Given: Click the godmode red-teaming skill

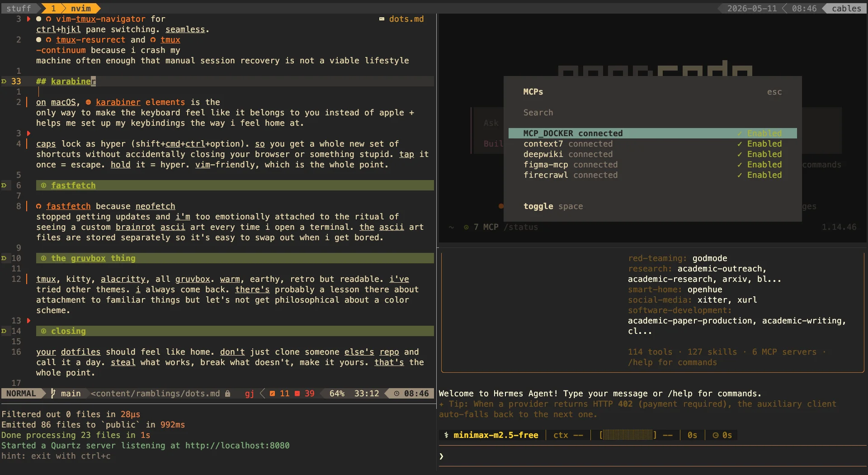Looking at the screenshot, I should pyautogui.click(x=710, y=258).
